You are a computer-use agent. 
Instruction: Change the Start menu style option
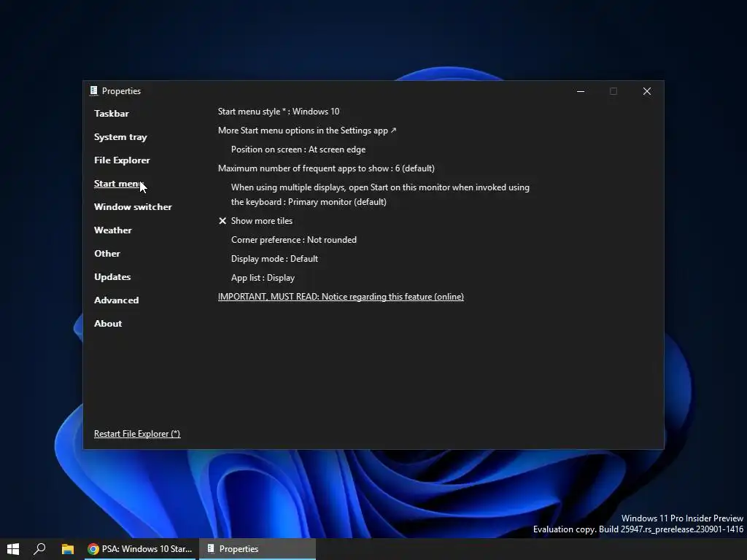point(279,112)
